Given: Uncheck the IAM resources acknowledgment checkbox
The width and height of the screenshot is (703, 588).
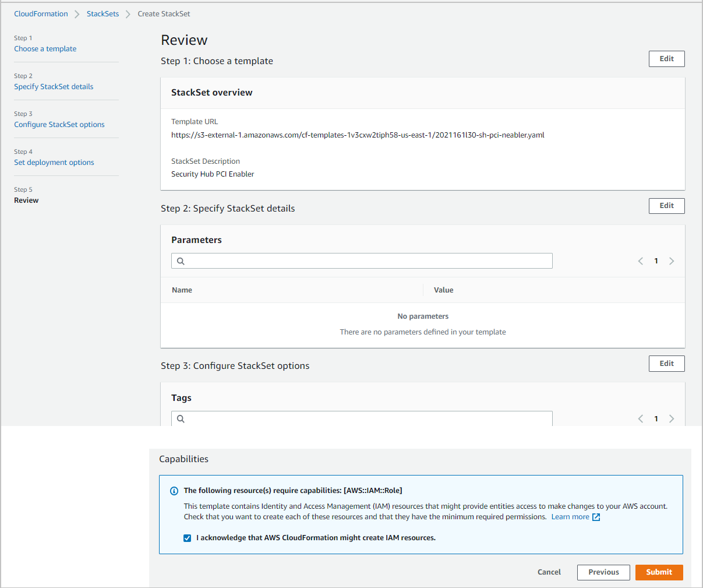Looking at the screenshot, I should (x=187, y=537).
